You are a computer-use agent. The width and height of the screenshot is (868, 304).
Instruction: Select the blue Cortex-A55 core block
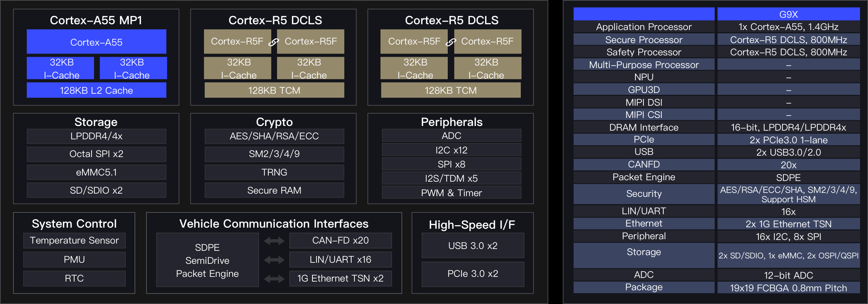(x=96, y=42)
